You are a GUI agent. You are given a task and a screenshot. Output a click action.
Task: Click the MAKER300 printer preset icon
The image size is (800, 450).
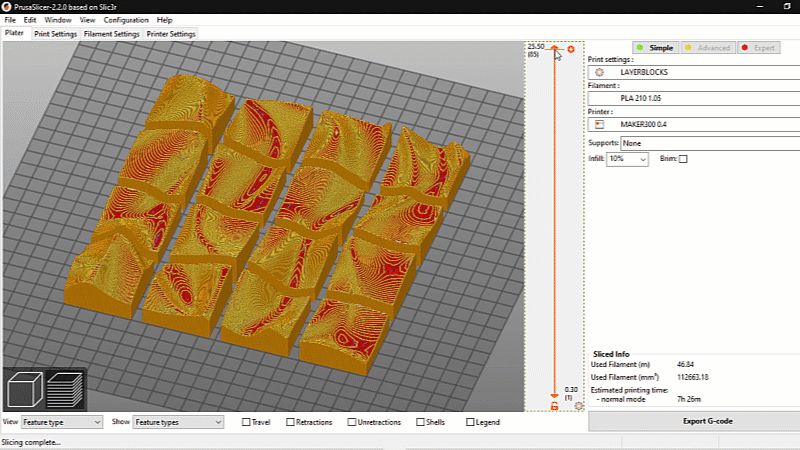(599, 124)
